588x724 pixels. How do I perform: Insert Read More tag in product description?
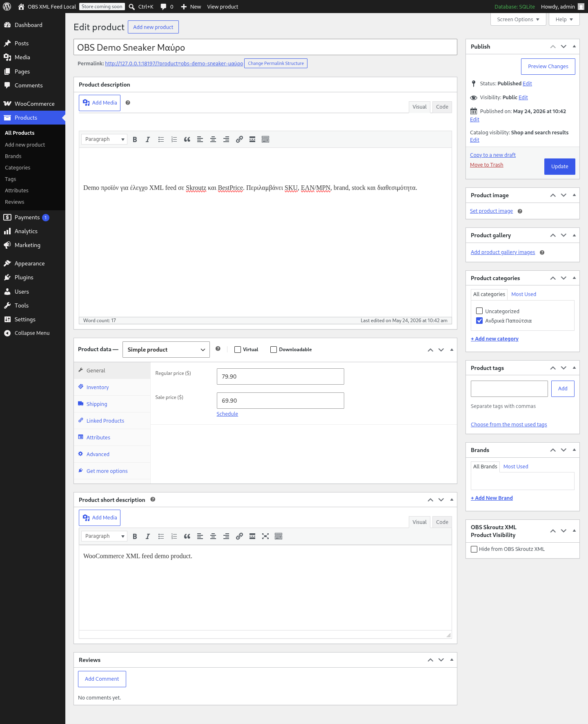point(252,139)
